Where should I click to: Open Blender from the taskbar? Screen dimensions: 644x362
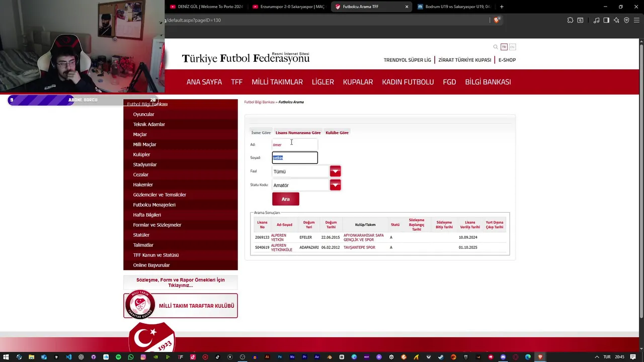pos(329,357)
